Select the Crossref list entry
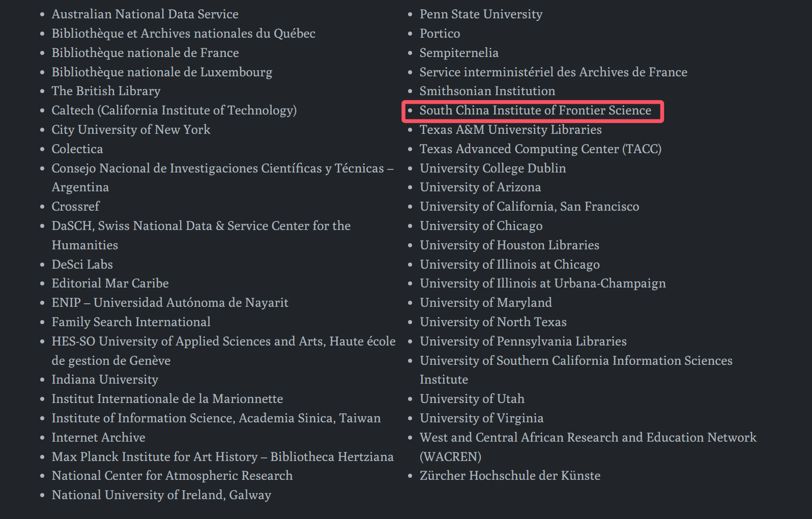This screenshot has height=519, width=812. pos(75,207)
